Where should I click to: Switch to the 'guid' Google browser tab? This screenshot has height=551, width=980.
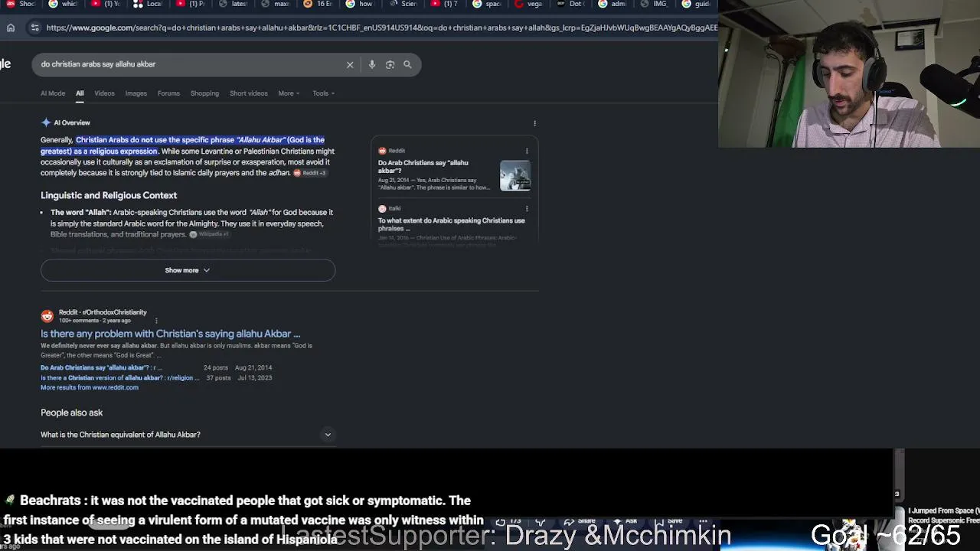697,4
